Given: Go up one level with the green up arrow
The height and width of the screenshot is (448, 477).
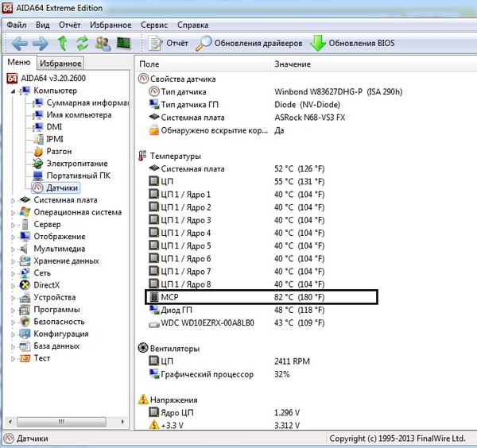Looking at the screenshot, I should [x=63, y=43].
